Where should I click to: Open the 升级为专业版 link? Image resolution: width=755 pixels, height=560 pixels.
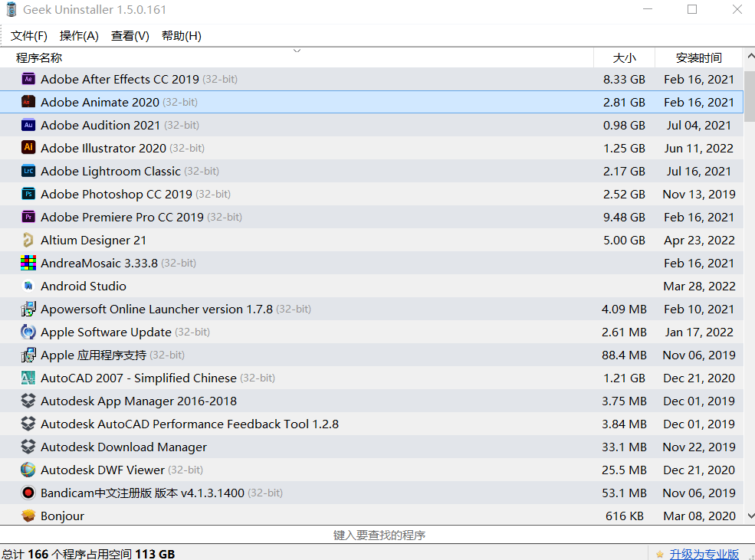coord(701,553)
